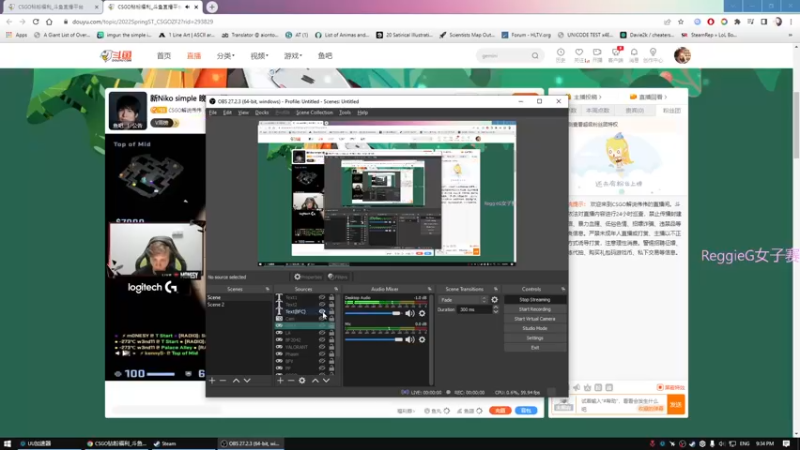The height and width of the screenshot is (450, 800).
Task: Pop out the Sources dock panel
Action: [x=336, y=289]
